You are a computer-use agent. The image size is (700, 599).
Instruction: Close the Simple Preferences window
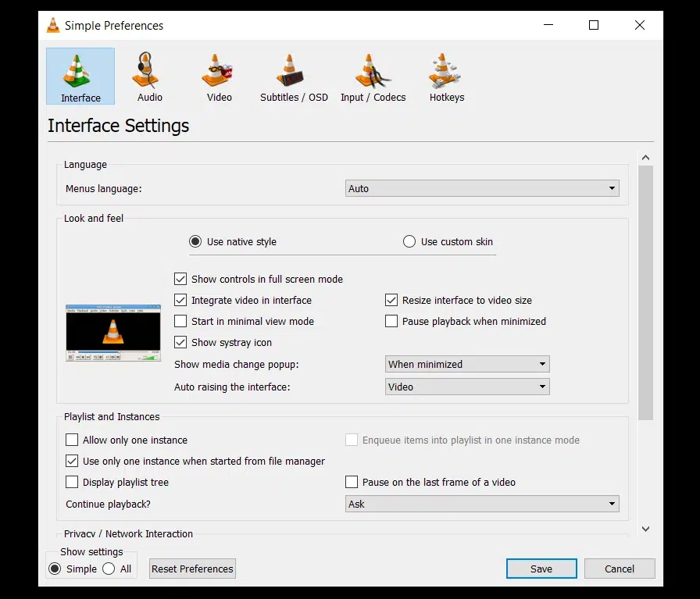(x=640, y=25)
